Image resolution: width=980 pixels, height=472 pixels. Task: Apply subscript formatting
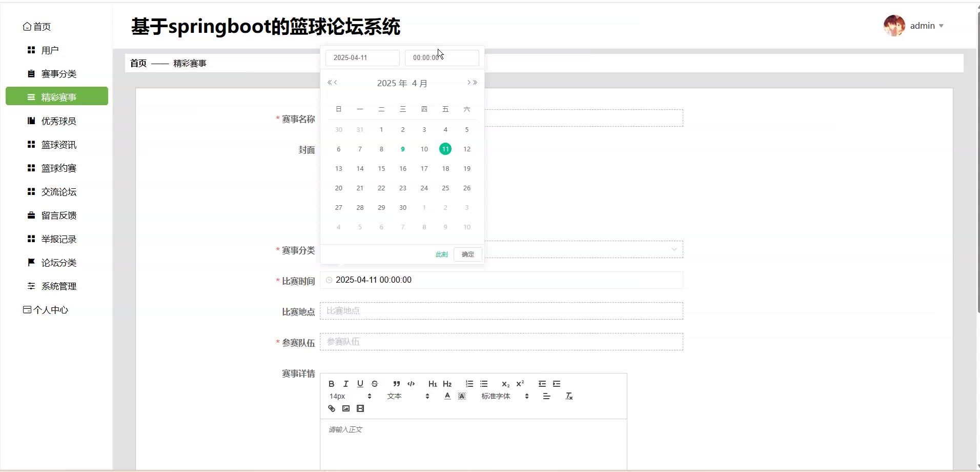506,384
